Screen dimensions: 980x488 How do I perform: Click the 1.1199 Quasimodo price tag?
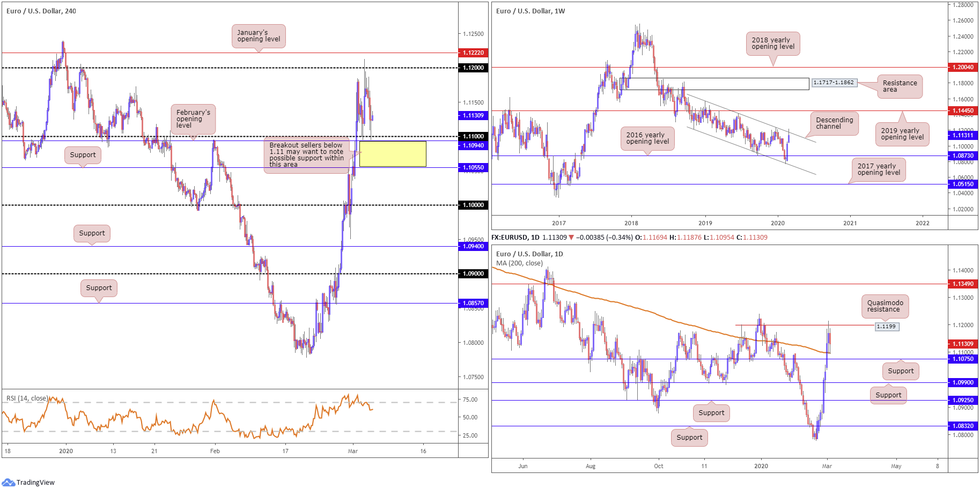886,326
